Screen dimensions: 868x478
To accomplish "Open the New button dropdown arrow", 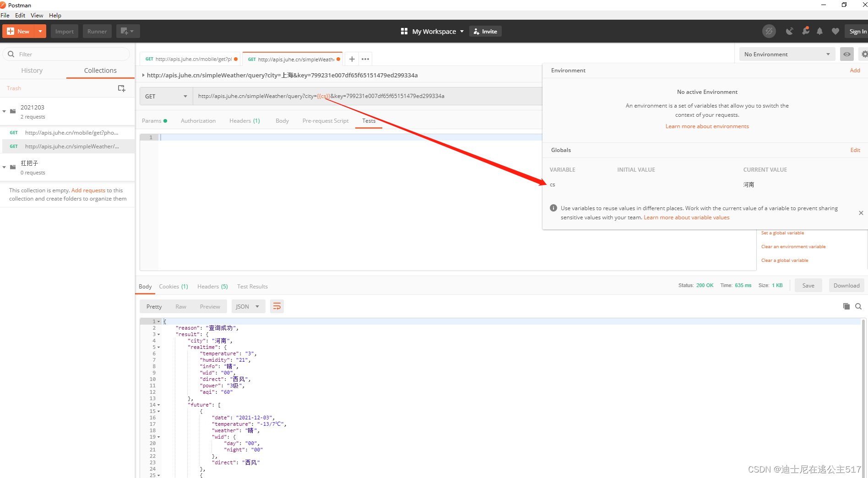I will [40, 31].
